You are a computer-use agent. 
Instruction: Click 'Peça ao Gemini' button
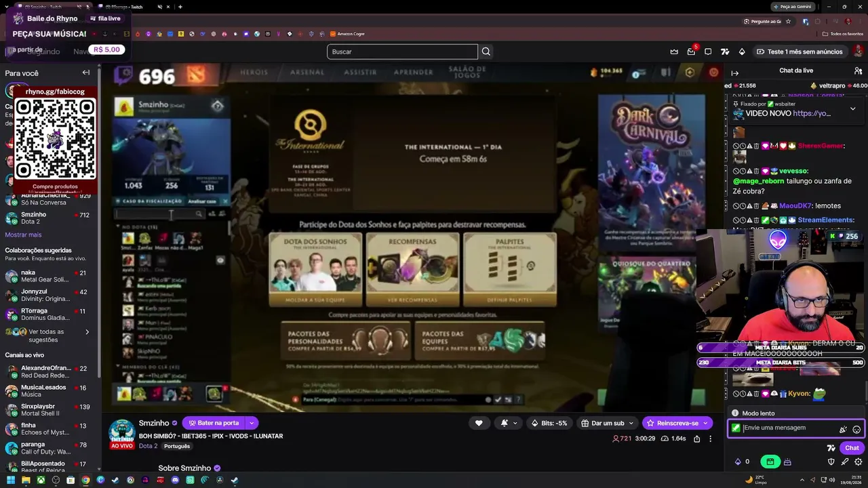tap(793, 7)
